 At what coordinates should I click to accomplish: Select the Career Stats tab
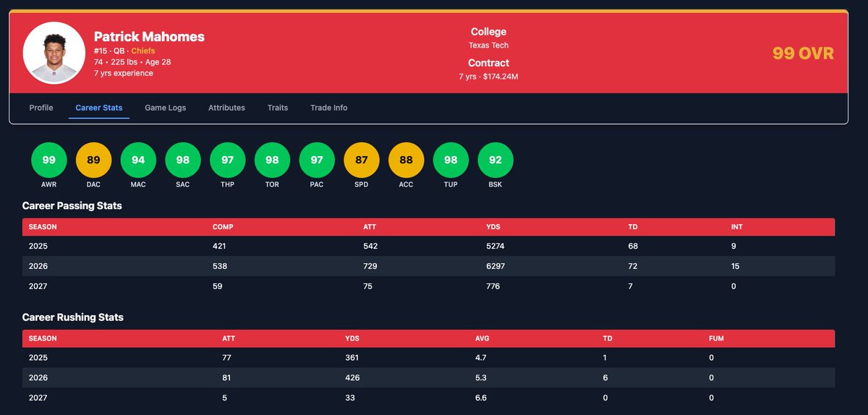pyautogui.click(x=99, y=108)
